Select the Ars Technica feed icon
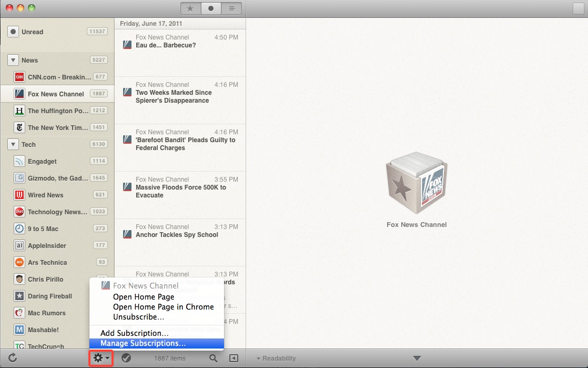This screenshot has width=588, height=368. (x=19, y=262)
